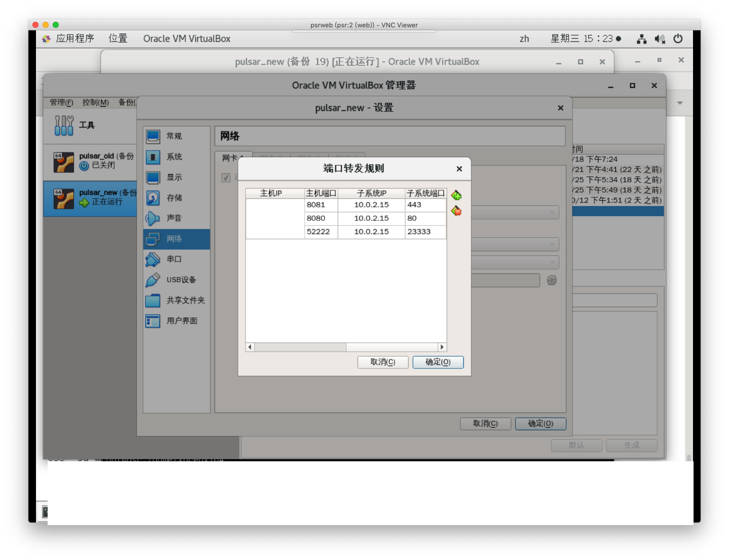
Task: Sort by the 子系统端口 column header
Action: click(x=426, y=193)
